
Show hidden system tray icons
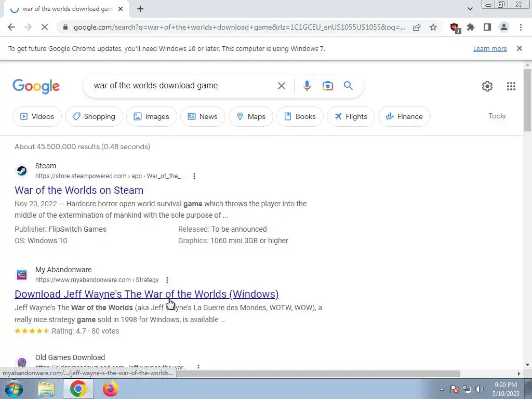tap(442, 389)
